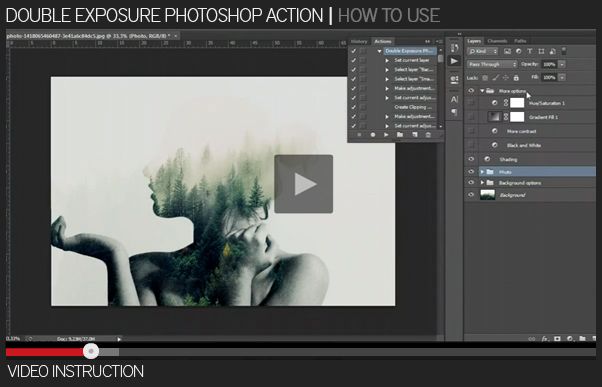Lock position icon in Layers panel
Screen dimensions: 602x387
pos(506,78)
